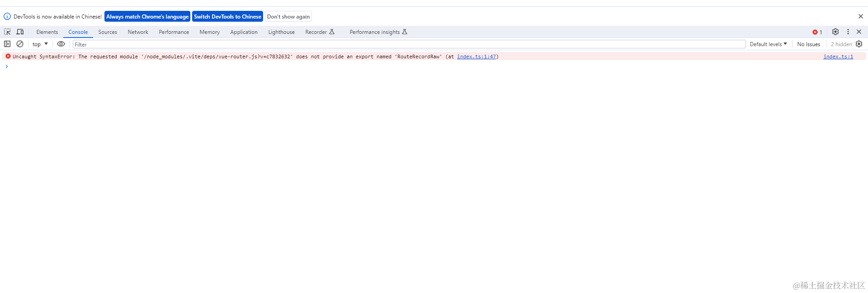Go to the Memory tab
The height and width of the screenshot is (293, 868).
pyautogui.click(x=210, y=32)
